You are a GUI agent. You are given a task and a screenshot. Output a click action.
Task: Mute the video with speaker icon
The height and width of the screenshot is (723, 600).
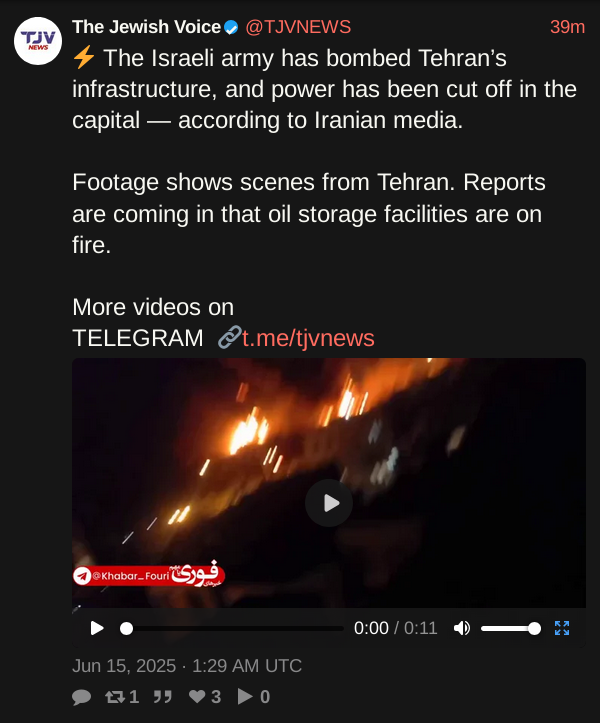462,628
